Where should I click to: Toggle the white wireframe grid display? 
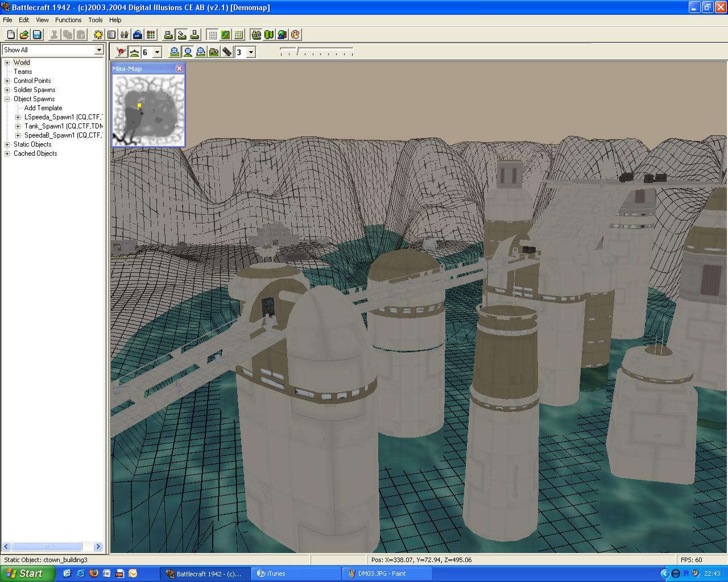coord(212,35)
